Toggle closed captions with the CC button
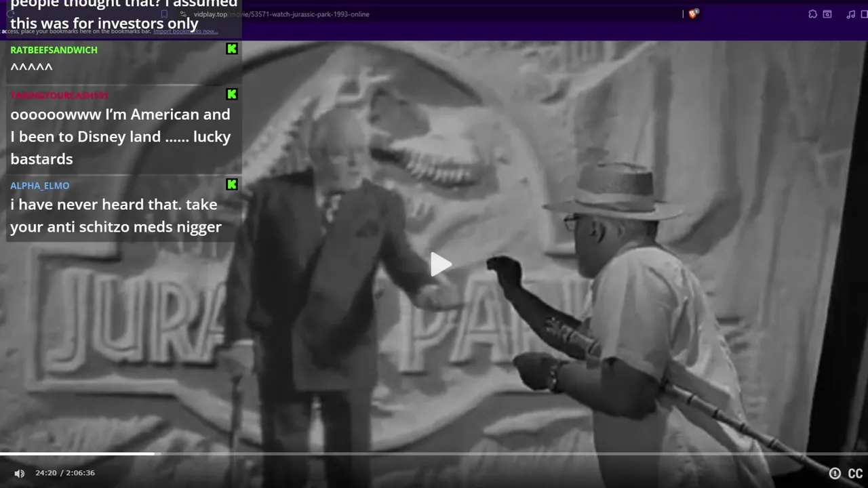This screenshot has height=488, width=868. click(x=856, y=474)
